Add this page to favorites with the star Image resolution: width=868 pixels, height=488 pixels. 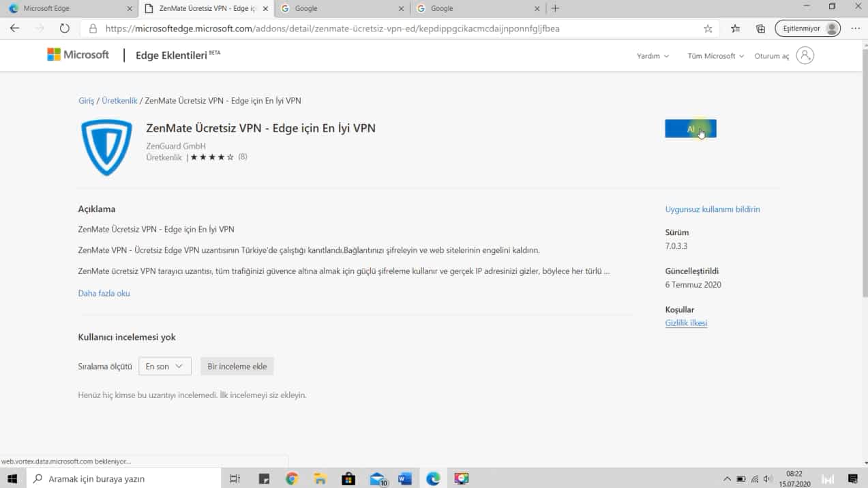(708, 29)
